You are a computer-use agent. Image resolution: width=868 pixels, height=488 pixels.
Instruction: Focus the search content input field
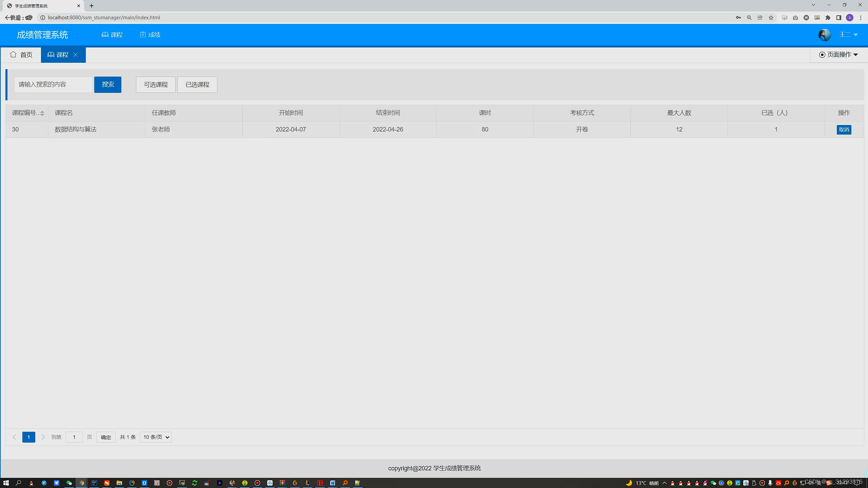[53, 85]
